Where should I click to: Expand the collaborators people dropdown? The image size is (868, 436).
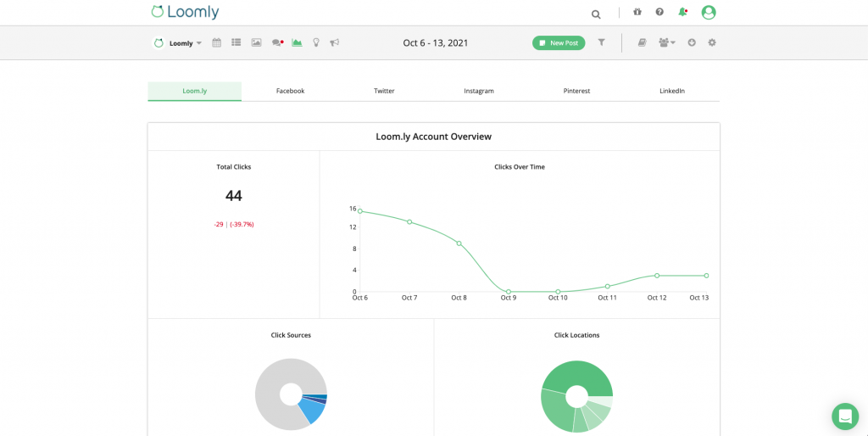(667, 42)
